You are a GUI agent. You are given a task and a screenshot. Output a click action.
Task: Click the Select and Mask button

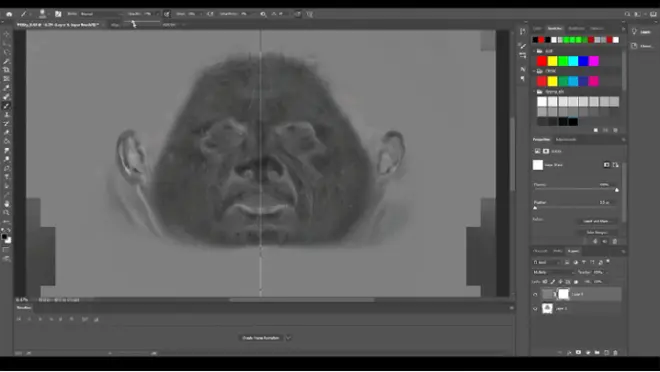click(597, 221)
